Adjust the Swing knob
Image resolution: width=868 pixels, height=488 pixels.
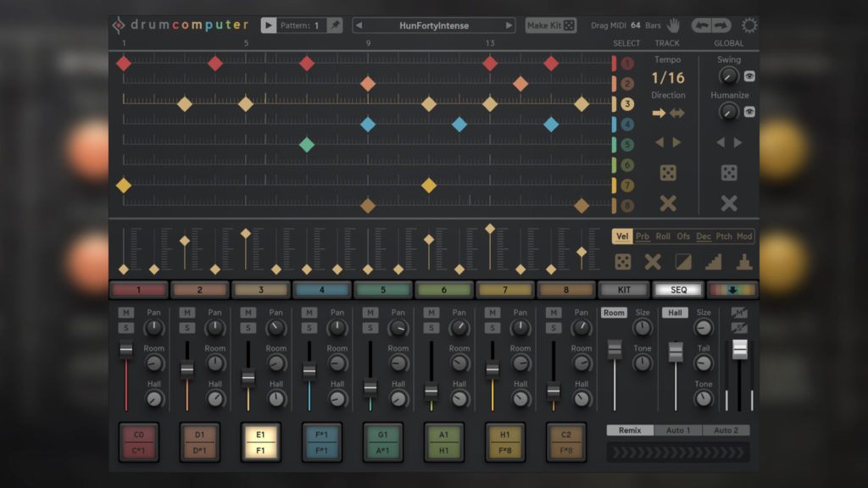(x=728, y=76)
